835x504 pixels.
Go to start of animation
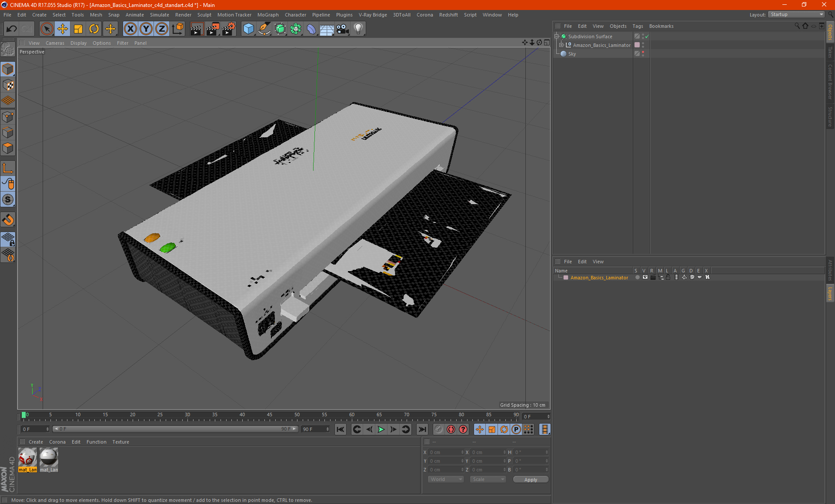340,429
